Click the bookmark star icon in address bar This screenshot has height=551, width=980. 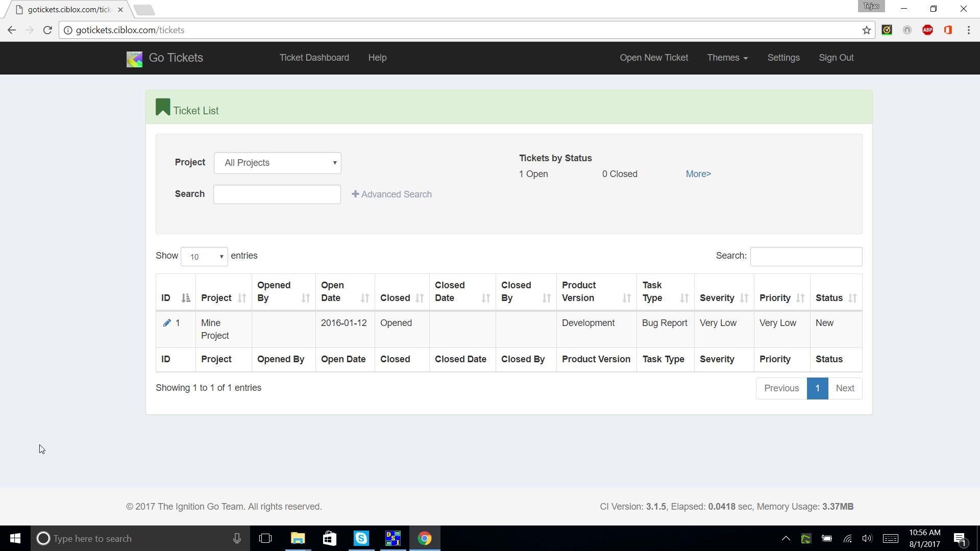pos(866,30)
